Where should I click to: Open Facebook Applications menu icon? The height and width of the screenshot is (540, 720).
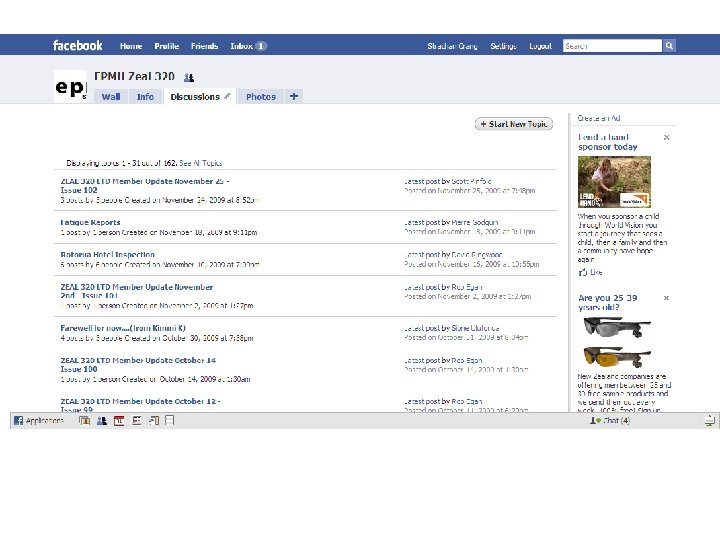(18, 420)
